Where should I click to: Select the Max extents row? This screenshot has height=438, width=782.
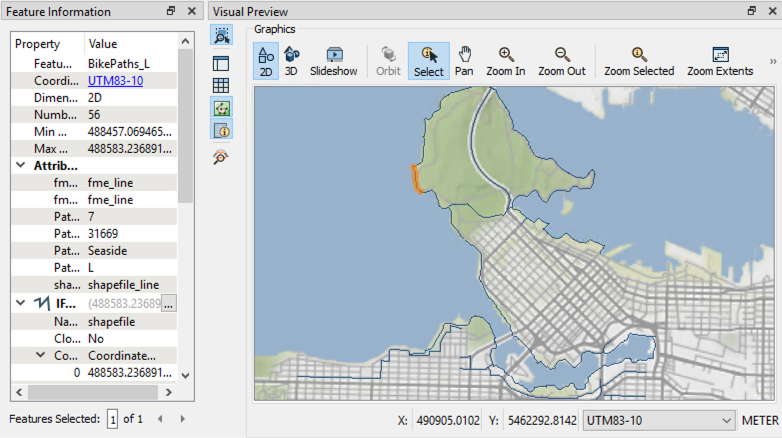94,149
